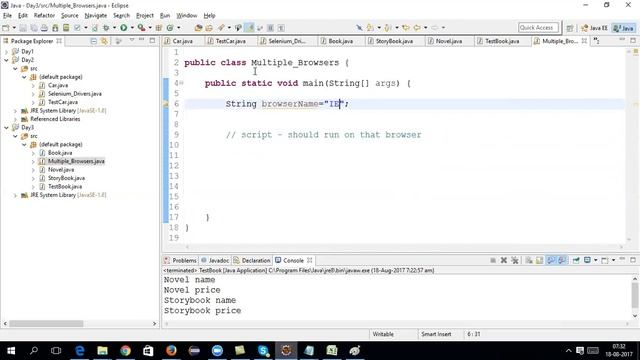Collapse the Day2 project
Image resolution: width=640 pixels, height=360 pixels.
[x=6, y=60]
